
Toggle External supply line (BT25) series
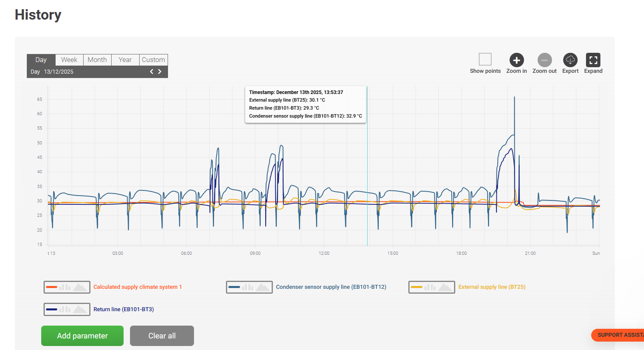pos(492,287)
